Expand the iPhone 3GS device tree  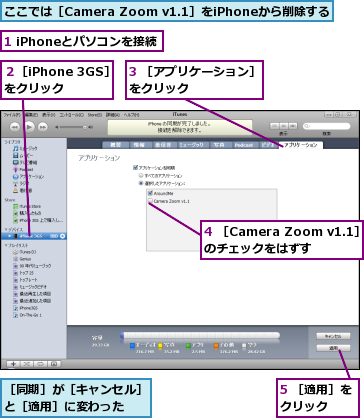coord(10,236)
